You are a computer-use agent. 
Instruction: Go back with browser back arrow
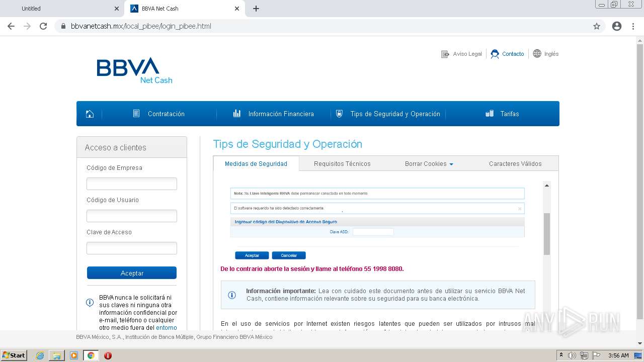tap(11, 26)
